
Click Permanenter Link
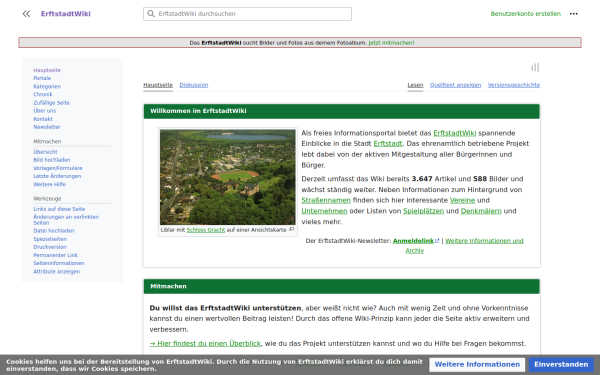55,255
